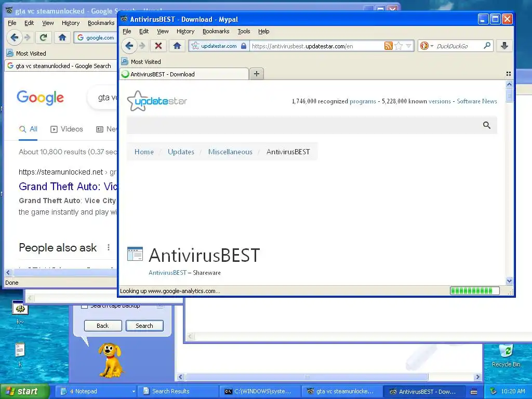The image size is (532, 399).
Task: Open Software News link
Action: (x=477, y=101)
